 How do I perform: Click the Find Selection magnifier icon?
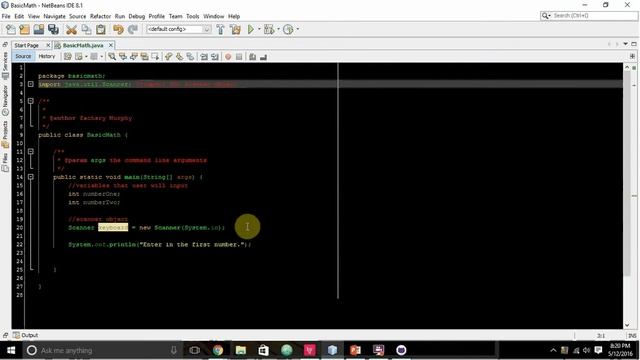(x=112, y=57)
